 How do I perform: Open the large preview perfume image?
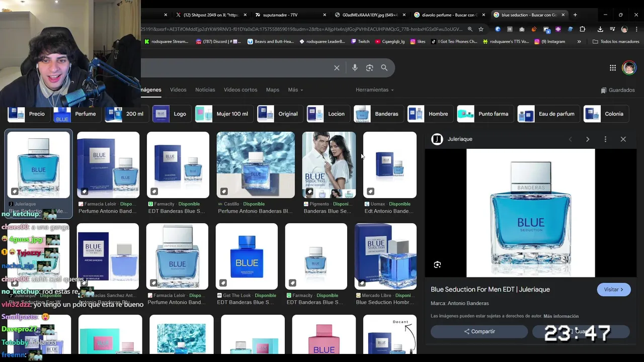(x=530, y=213)
